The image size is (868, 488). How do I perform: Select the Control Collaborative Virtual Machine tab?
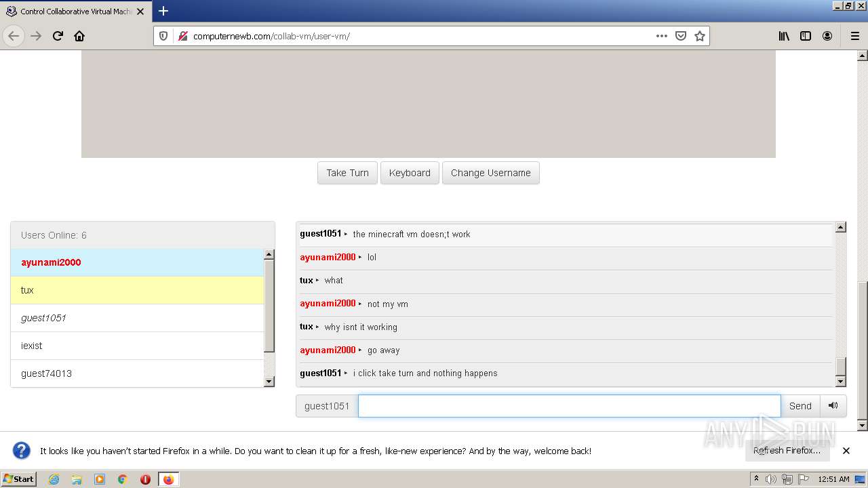point(75,12)
